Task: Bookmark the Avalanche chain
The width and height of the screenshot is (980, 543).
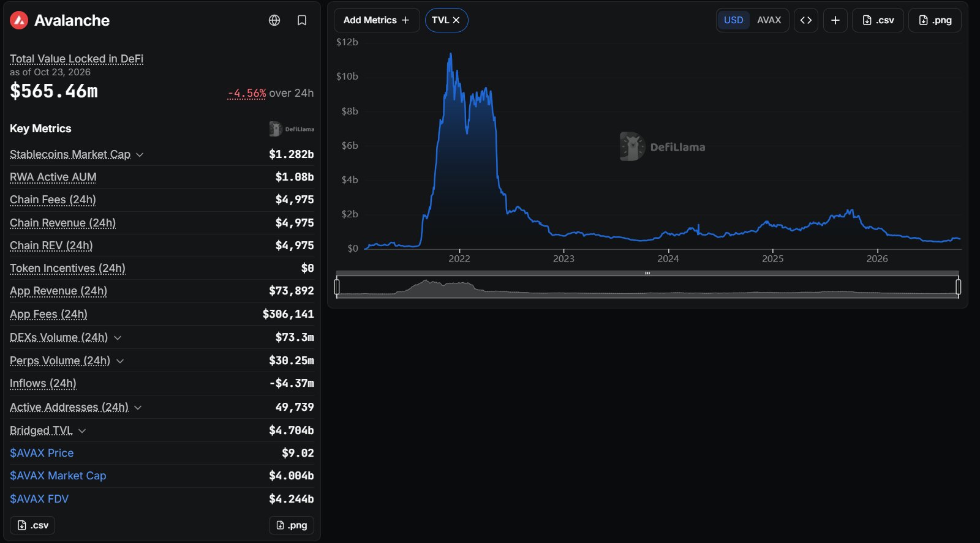Action: click(x=302, y=20)
